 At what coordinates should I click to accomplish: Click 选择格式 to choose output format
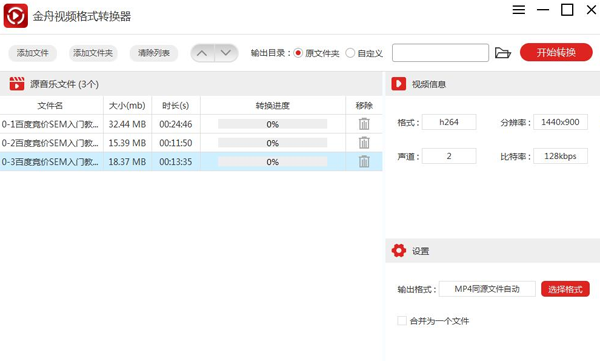coord(565,289)
